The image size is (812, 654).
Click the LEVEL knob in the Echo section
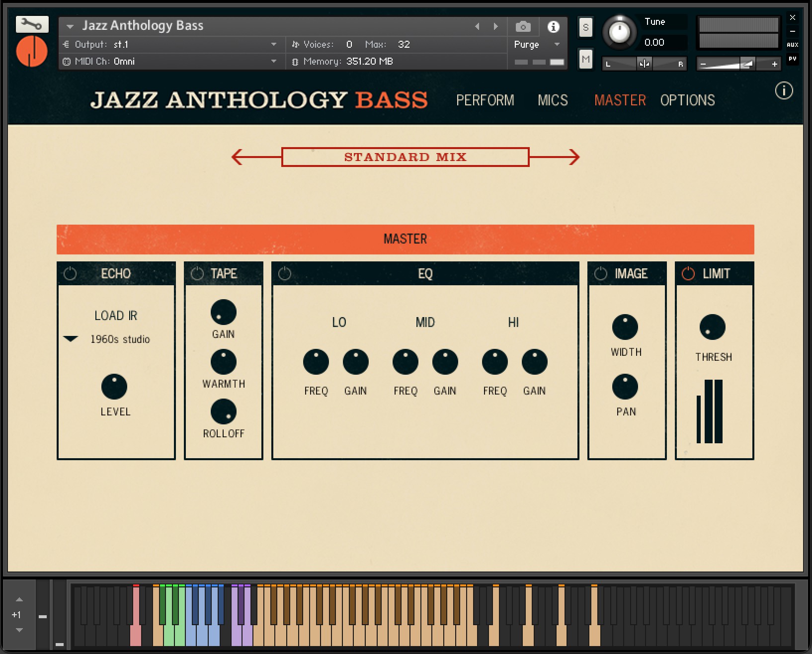pos(115,388)
